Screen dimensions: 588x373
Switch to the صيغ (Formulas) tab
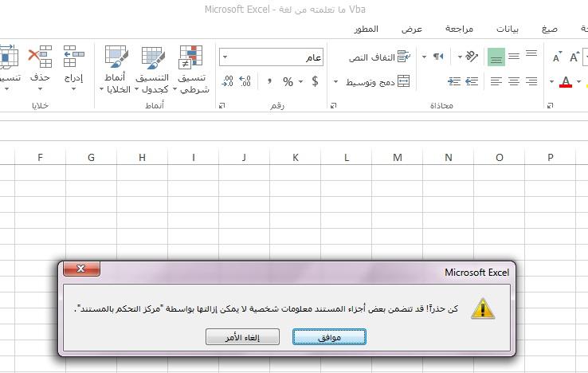tap(550, 29)
